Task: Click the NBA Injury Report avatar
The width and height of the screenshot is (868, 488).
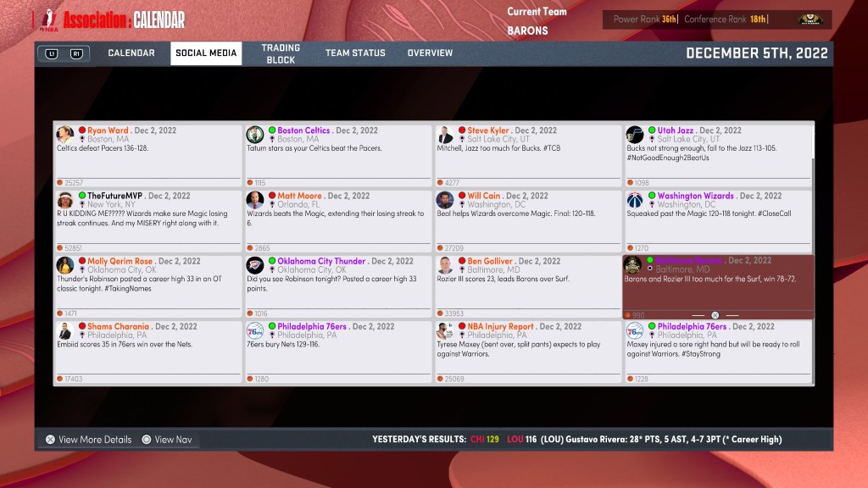Action: pyautogui.click(x=445, y=330)
